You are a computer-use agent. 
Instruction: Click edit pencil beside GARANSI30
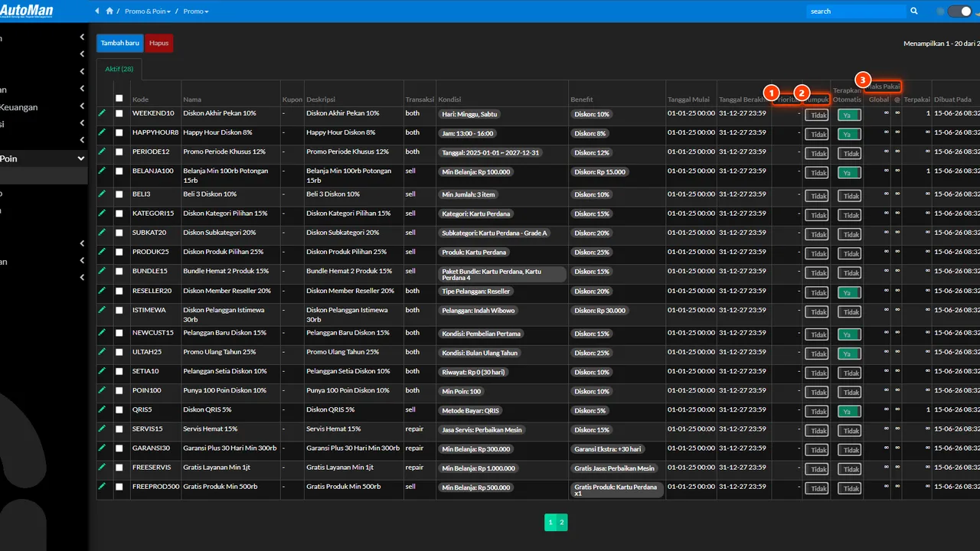(102, 447)
